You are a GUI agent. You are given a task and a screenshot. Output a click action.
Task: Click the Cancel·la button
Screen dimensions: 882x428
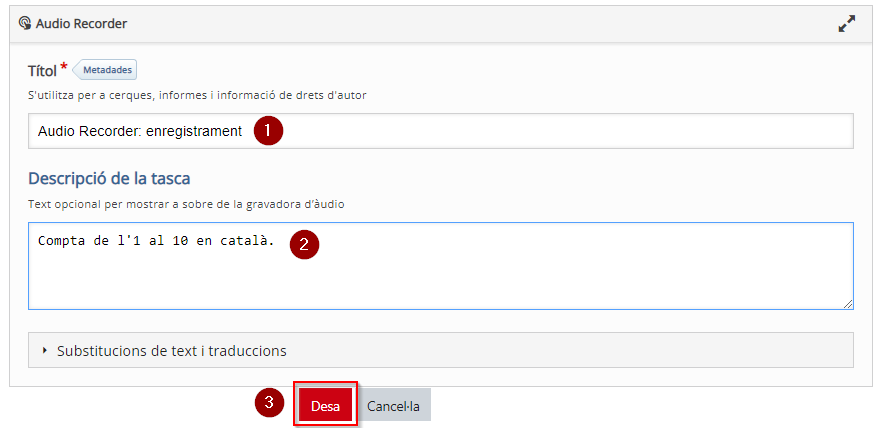pos(393,405)
